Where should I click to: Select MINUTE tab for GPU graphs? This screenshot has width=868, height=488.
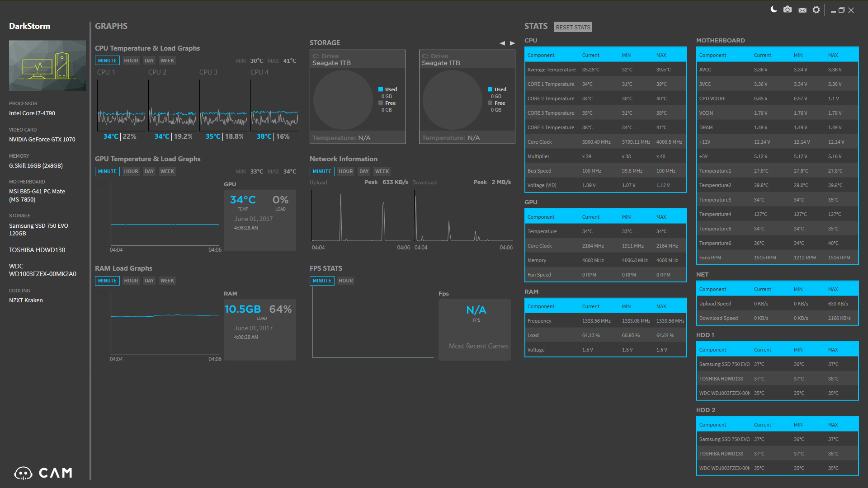pos(107,171)
